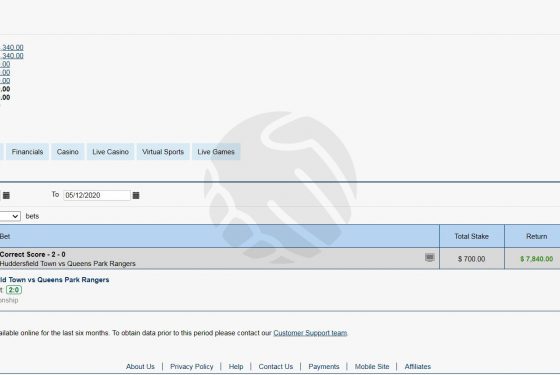Click the Customer Support team link
Screen dimensions: 560x375
tap(310, 333)
